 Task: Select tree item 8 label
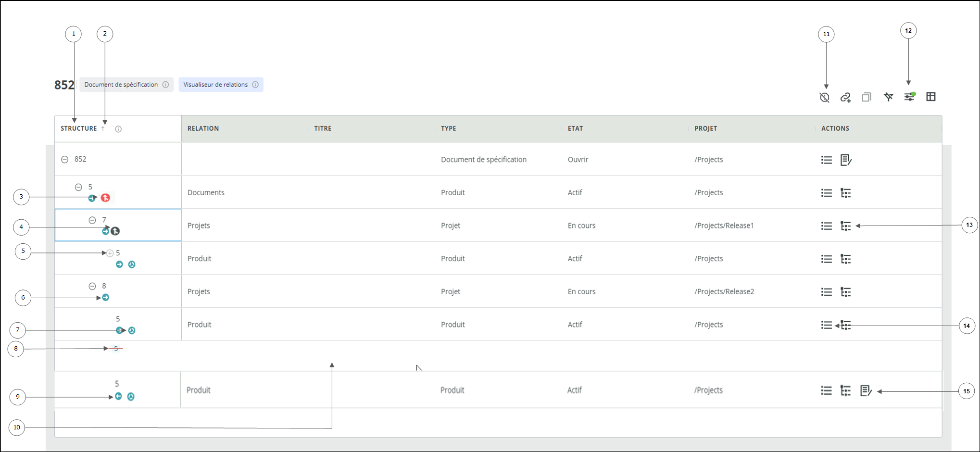[104, 286]
